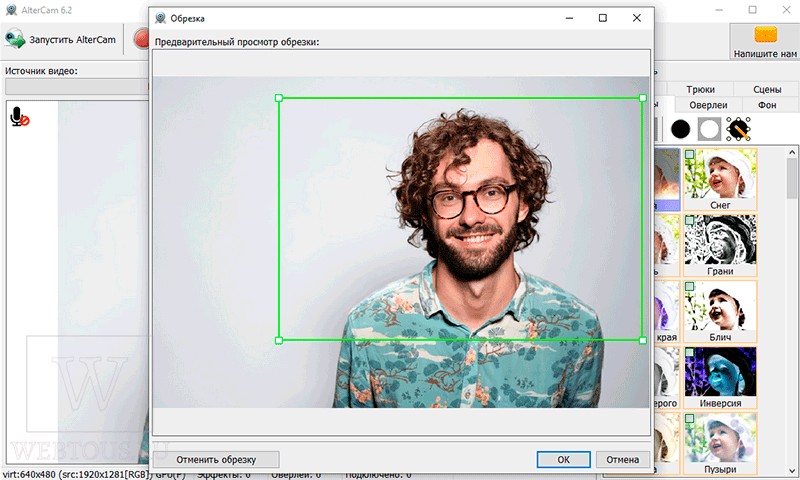Screen dimensions: 800x480
Task: Click the effects list scroll-down arrow
Action: tap(792, 470)
